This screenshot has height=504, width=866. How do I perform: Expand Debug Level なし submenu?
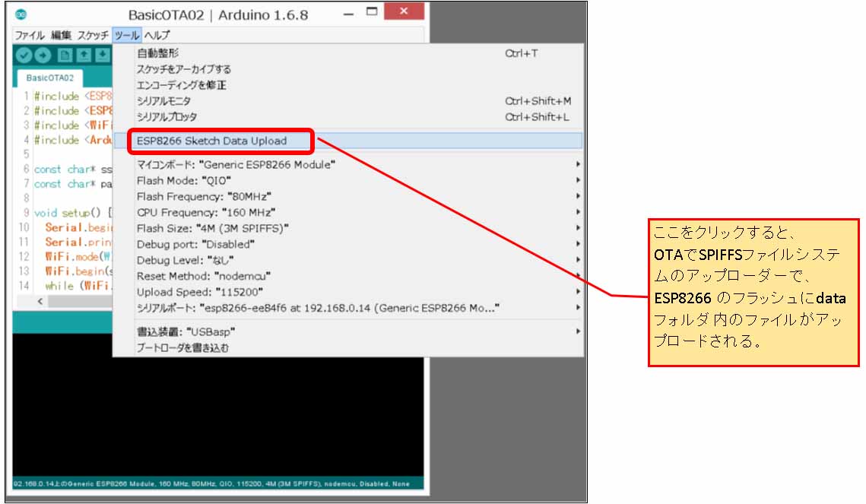(348, 260)
